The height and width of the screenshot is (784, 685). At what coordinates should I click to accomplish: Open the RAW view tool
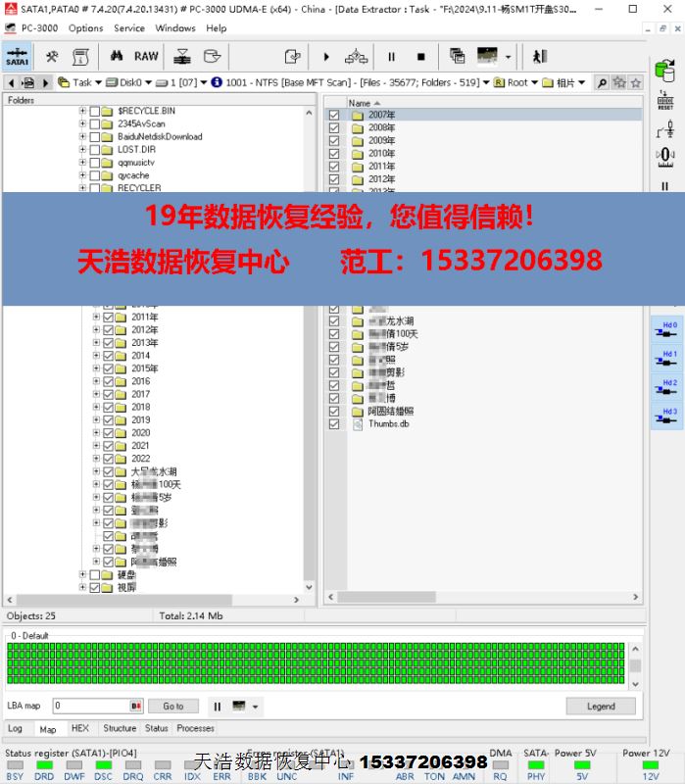[x=146, y=56]
